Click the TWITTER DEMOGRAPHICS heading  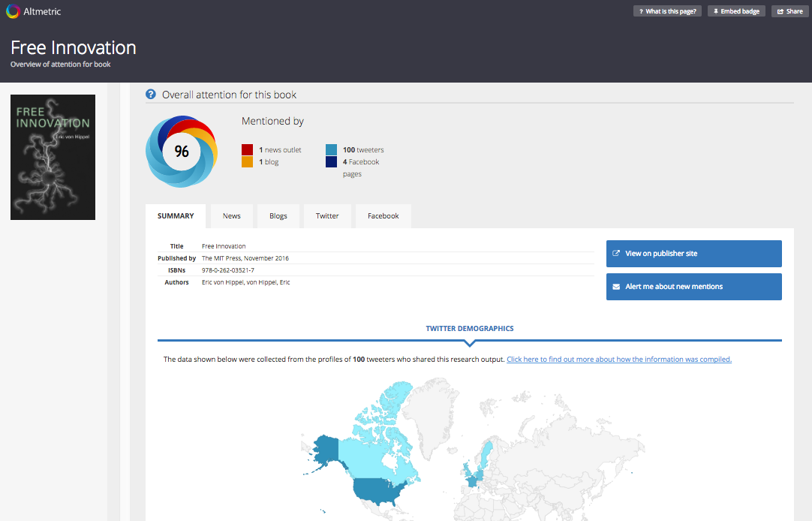click(x=470, y=328)
